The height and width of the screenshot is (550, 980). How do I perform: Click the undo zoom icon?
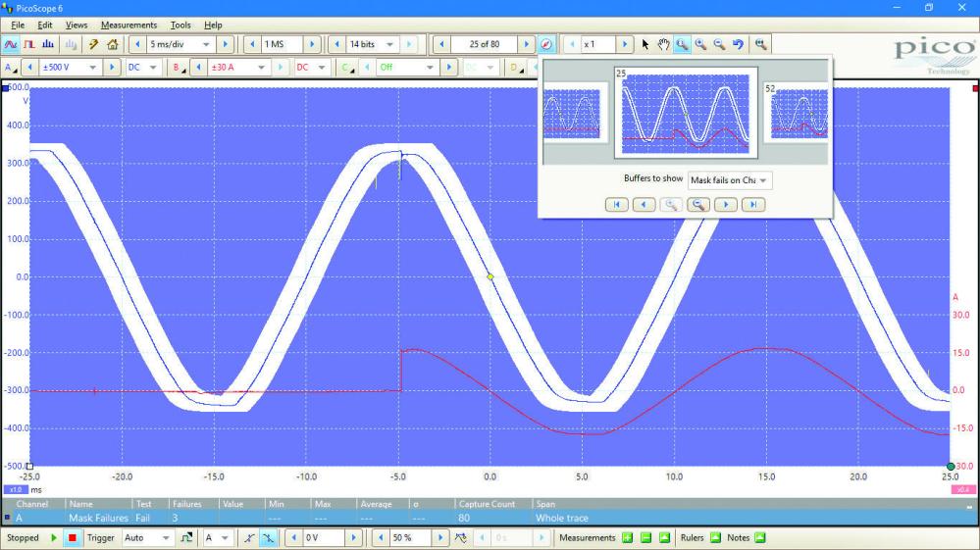point(737,45)
